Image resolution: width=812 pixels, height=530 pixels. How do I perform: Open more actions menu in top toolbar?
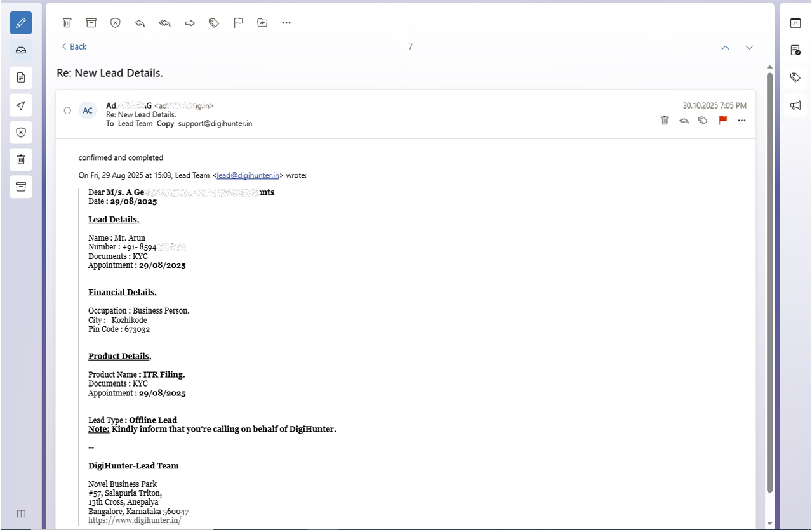(286, 23)
